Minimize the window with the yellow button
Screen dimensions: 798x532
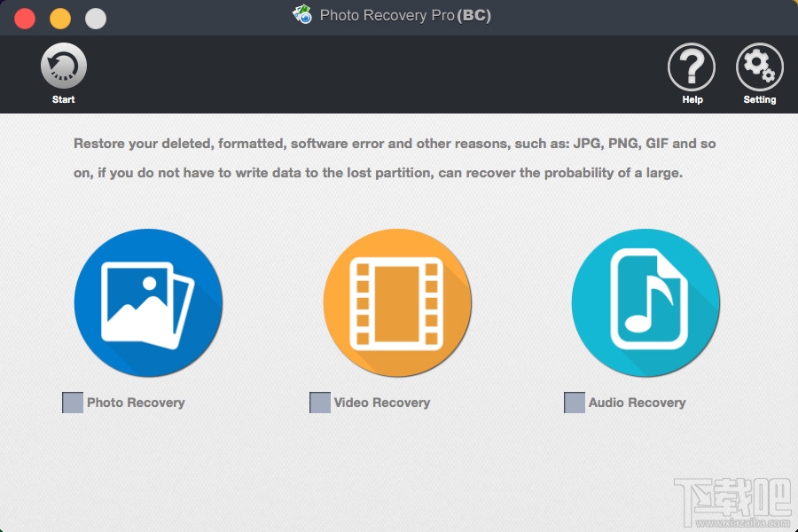click(x=60, y=19)
